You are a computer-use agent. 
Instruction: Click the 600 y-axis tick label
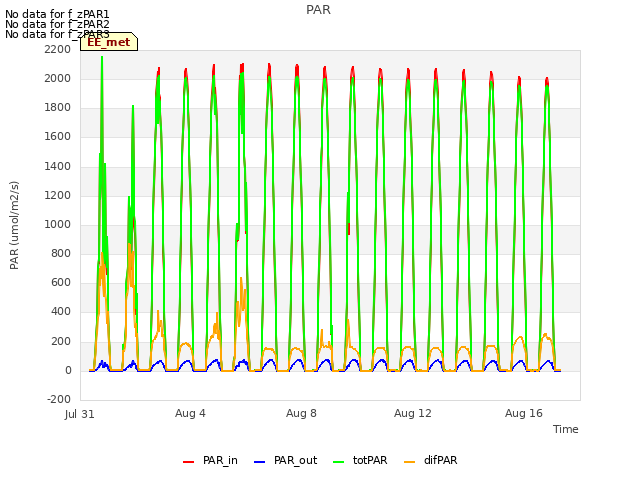click(61, 282)
